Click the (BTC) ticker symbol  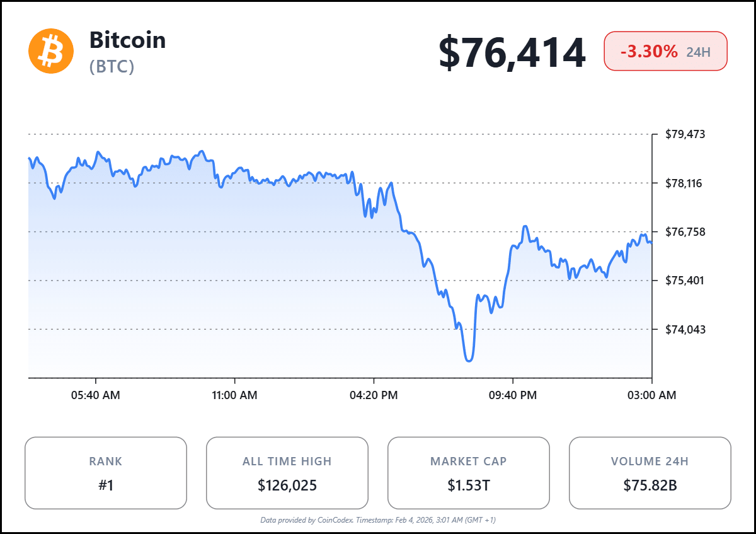click(x=112, y=66)
